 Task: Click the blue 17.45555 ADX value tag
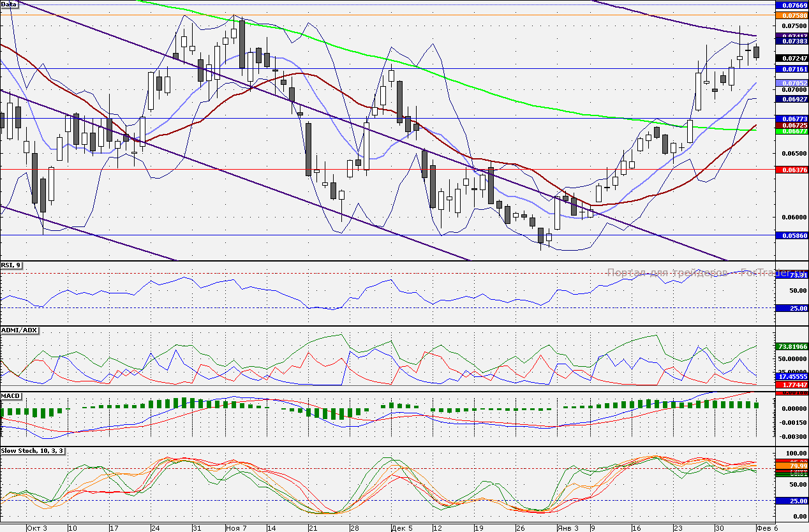pos(791,377)
